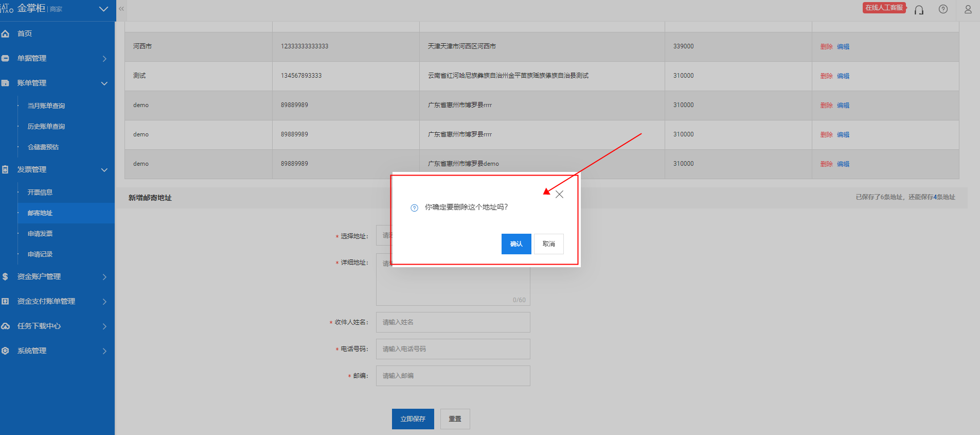Click the 任务下载中心 cloud icon
This screenshot has width=980, height=435.
pos(6,326)
